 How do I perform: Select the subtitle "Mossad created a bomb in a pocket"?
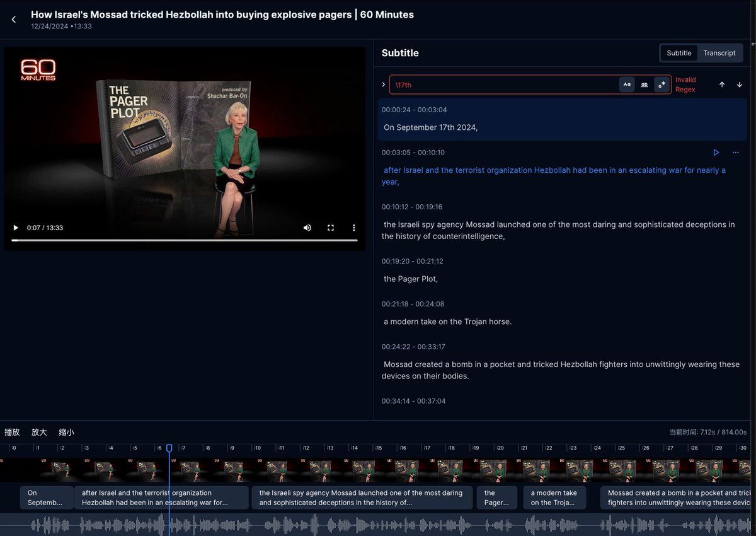[561, 370]
